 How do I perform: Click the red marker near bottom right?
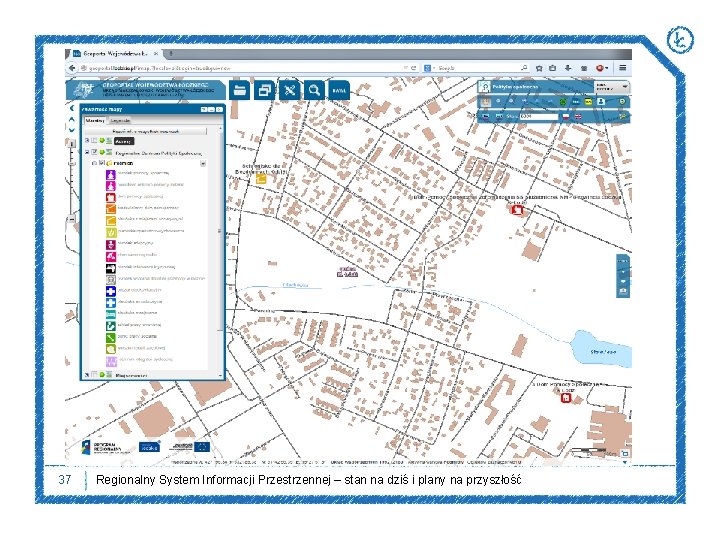click(566, 397)
